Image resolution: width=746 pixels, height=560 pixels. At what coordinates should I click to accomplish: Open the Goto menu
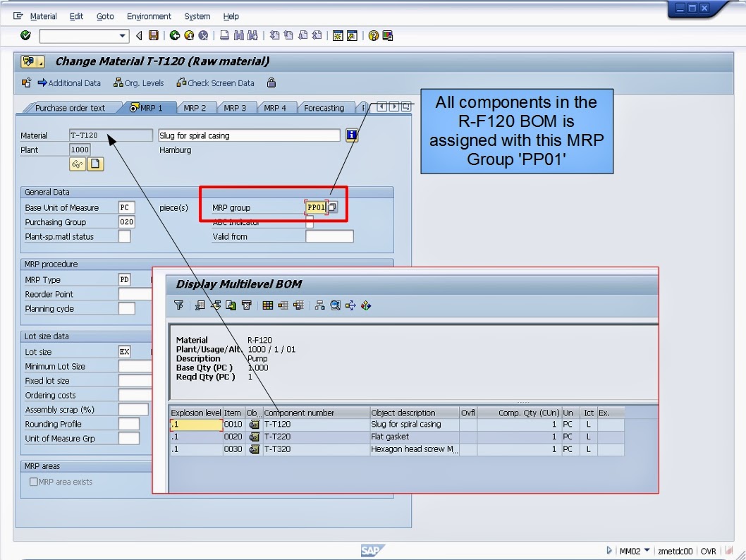[x=105, y=16]
